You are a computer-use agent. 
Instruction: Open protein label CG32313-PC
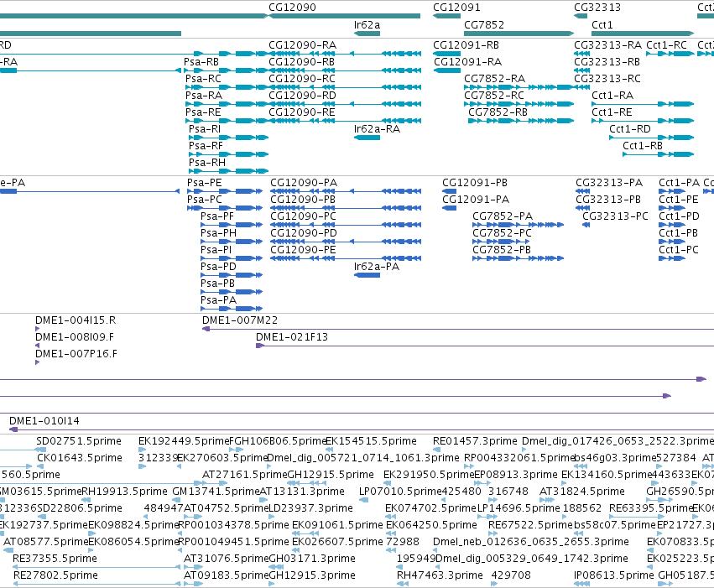[x=615, y=216]
